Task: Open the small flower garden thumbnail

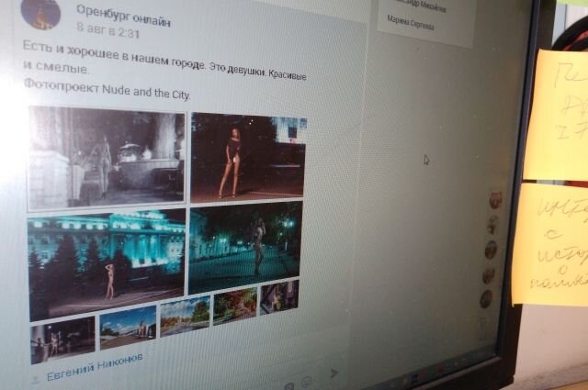Action: [235, 306]
